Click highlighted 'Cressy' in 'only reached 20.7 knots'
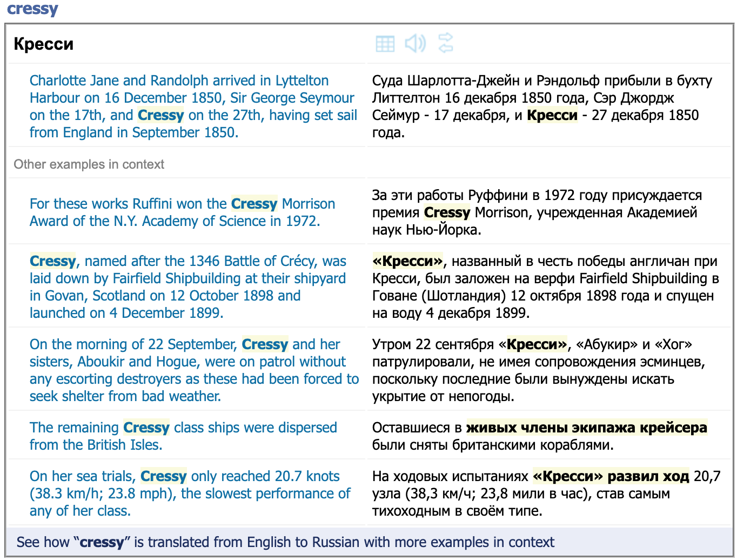The image size is (737, 560). click(x=163, y=476)
